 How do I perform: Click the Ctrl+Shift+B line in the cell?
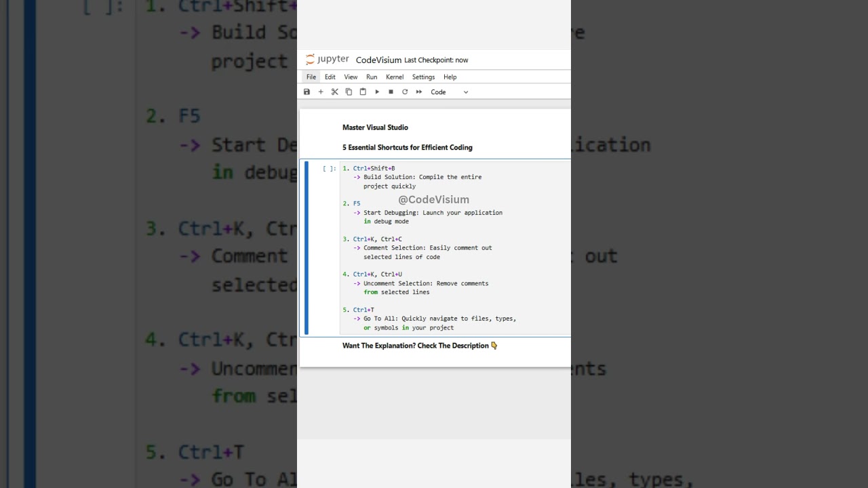coord(369,168)
